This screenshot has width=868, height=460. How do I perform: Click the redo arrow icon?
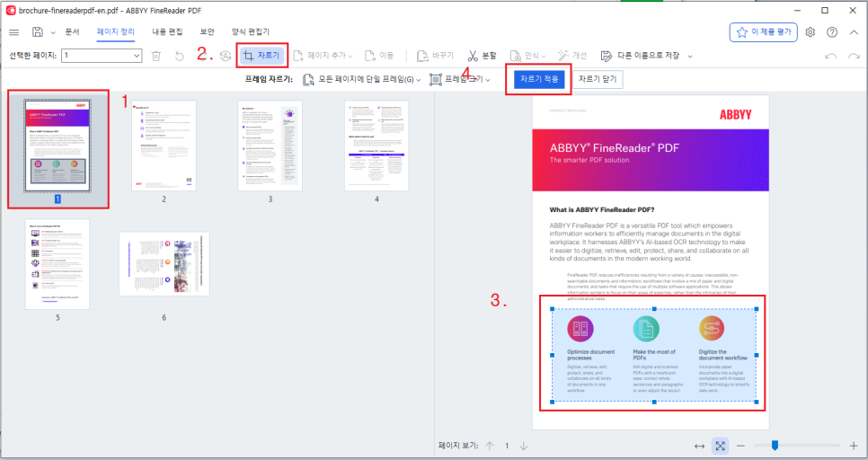(x=854, y=56)
